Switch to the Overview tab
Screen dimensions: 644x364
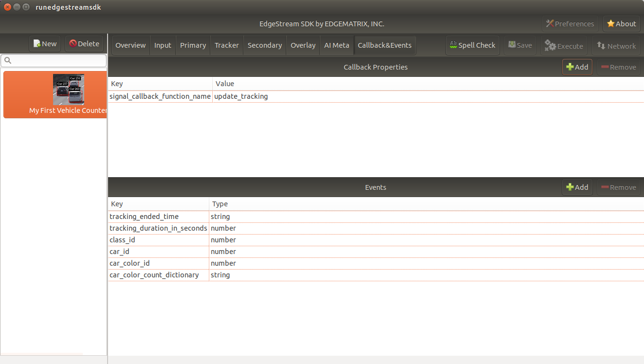[x=130, y=45]
